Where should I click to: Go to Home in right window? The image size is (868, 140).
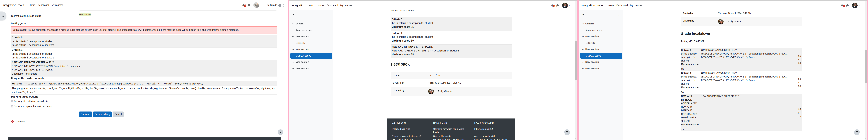pos(611,5)
